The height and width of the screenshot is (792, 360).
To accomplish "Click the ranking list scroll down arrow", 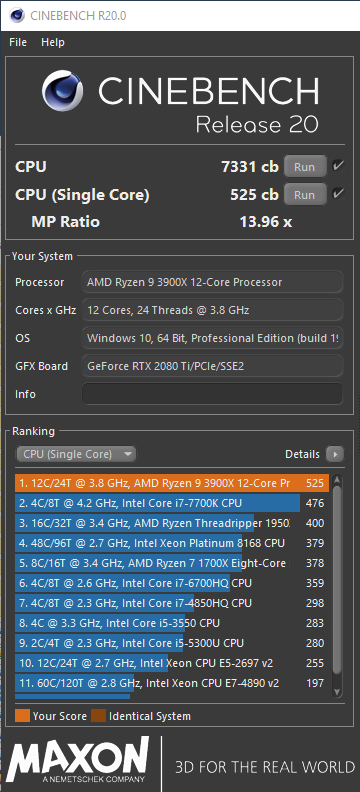I will tap(337, 691).
